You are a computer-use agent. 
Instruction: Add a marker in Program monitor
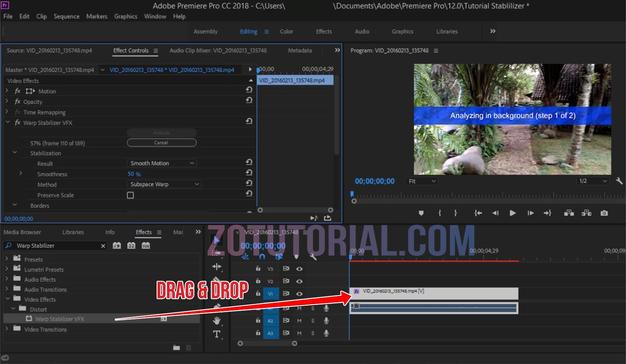(x=421, y=213)
